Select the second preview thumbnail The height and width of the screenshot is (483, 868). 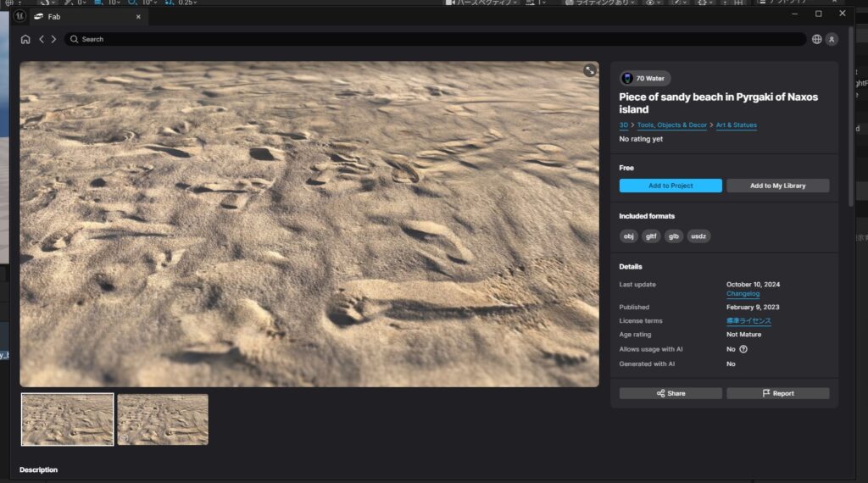click(163, 419)
